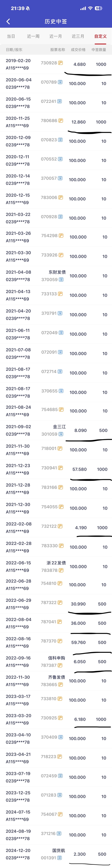
Task: Click the 中签数量 column header
Action: tap(99, 49)
